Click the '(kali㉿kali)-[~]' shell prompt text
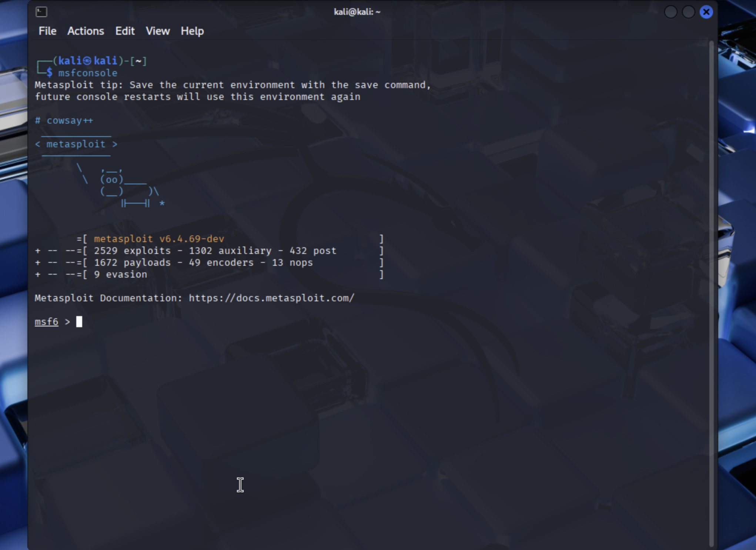 pos(100,61)
